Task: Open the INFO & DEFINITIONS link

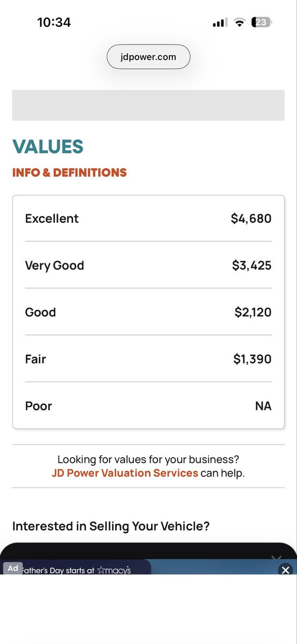Action: pyautogui.click(x=69, y=173)
